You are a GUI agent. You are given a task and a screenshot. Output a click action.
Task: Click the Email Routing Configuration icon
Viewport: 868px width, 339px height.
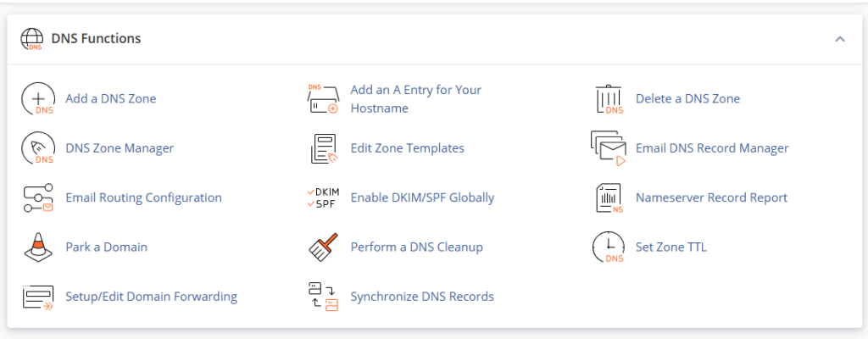[x=37, y=197]
